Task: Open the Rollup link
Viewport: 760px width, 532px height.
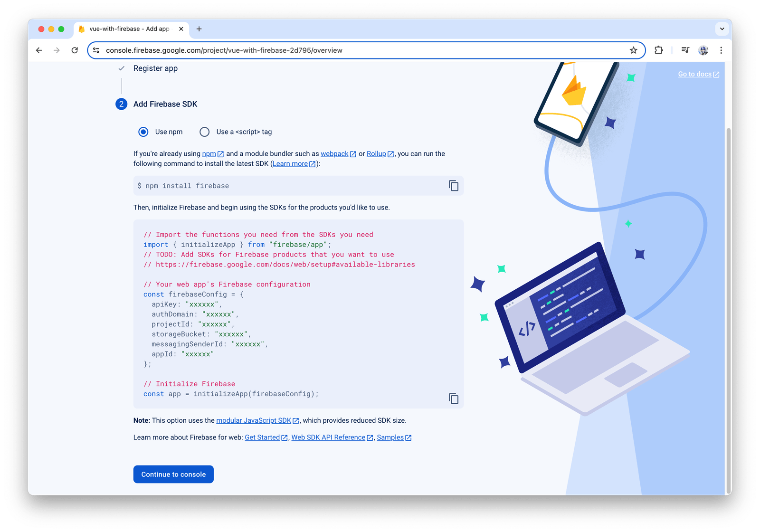Action: 380,154
